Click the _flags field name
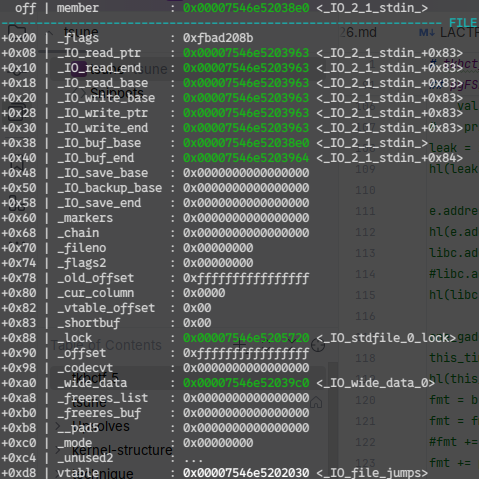 [78, 38]
